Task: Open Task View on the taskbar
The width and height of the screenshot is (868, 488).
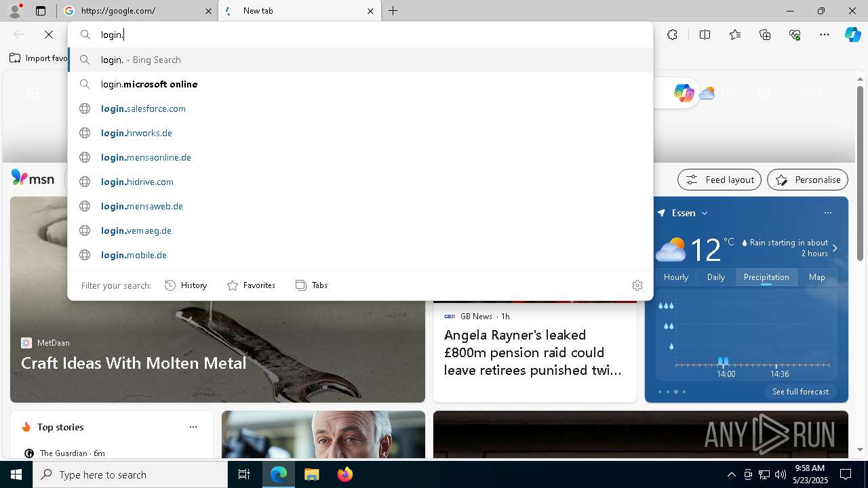Action: 244,474
